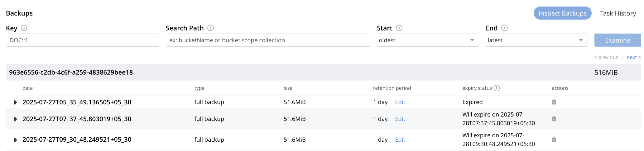Viewport: 644px width, 151px height.
Task: Delete the expired 05_35_49 backup
Action: coord(554,102)
